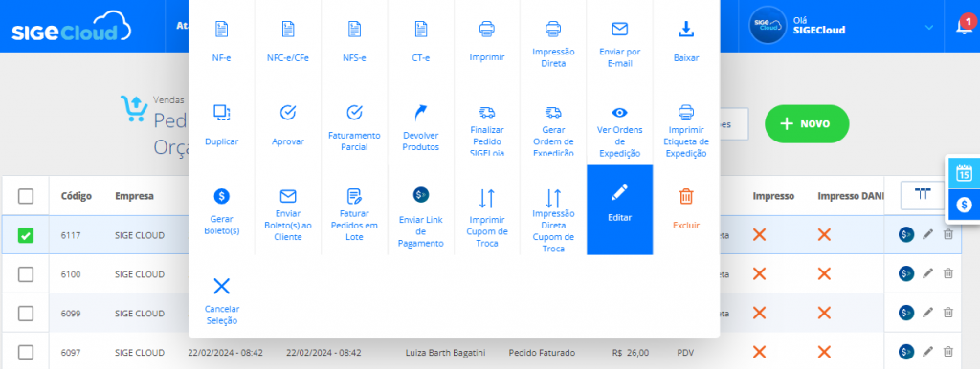Click the highlighted Editar pencil tile
This screenshot has height=369, width=980.
click(619, 209)
